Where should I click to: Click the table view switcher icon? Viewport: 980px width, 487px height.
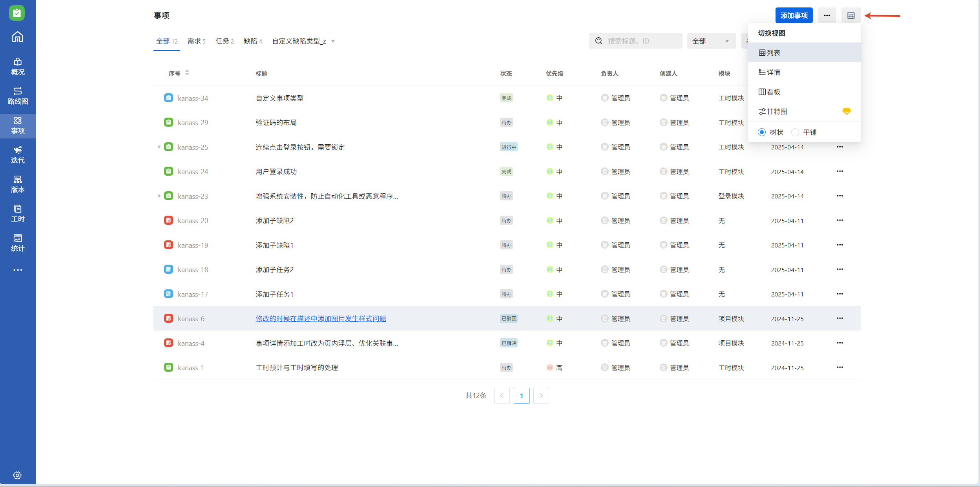pos(850,16)
